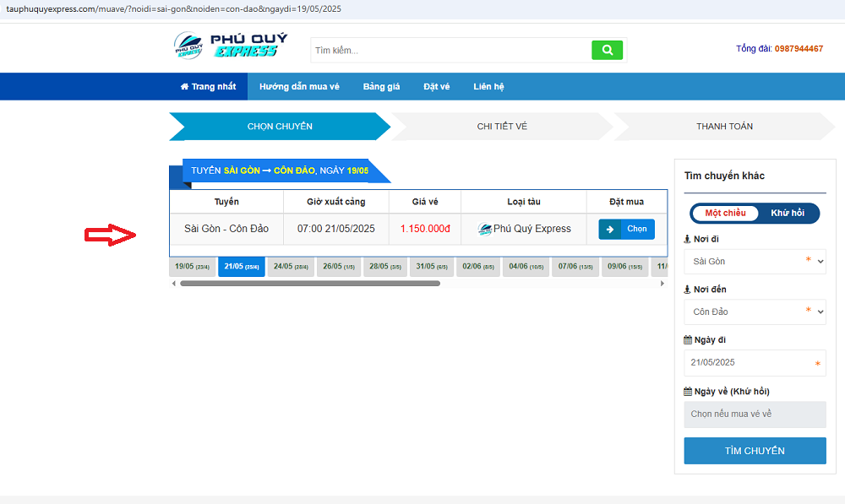845x504 pixels.
Task: Open the Nơi đi dropdown showing Sài Gòn
Action: tap(755, 261)
